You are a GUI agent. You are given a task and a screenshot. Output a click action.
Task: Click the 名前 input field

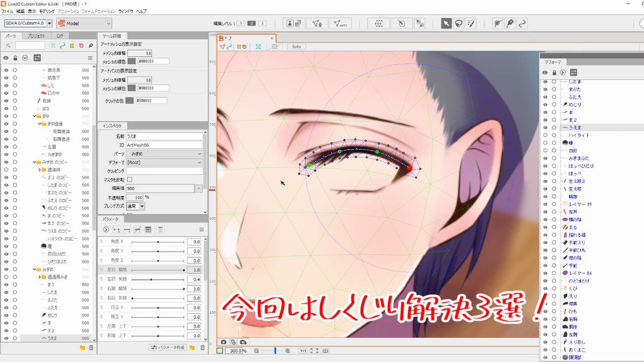coord(164,136)
